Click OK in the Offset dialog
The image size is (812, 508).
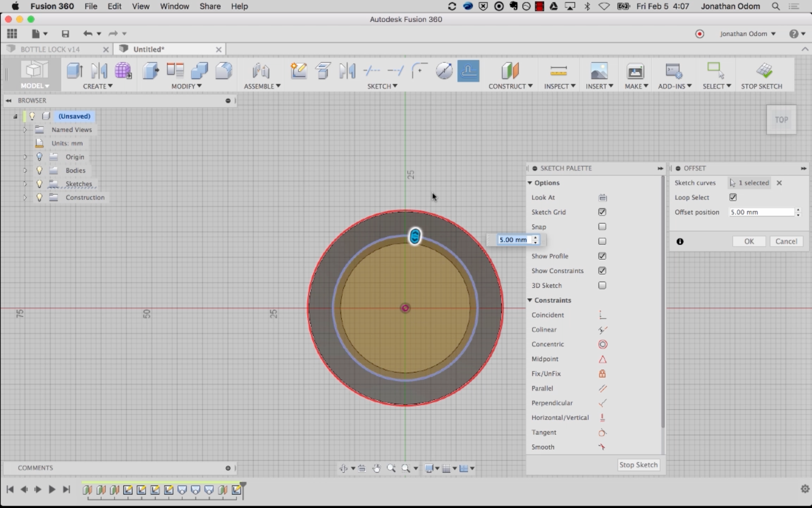pos(749,241)
